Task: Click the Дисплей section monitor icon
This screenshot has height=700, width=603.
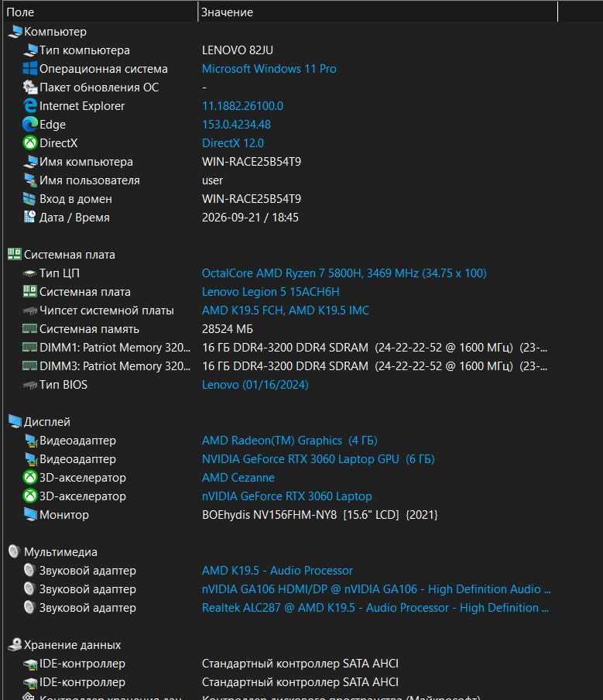Action: point(15,421)
